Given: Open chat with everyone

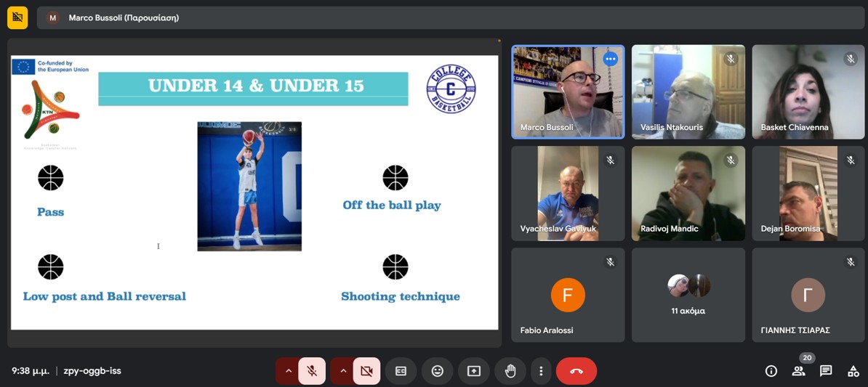Looking at the screenshot, I should 826,371.
